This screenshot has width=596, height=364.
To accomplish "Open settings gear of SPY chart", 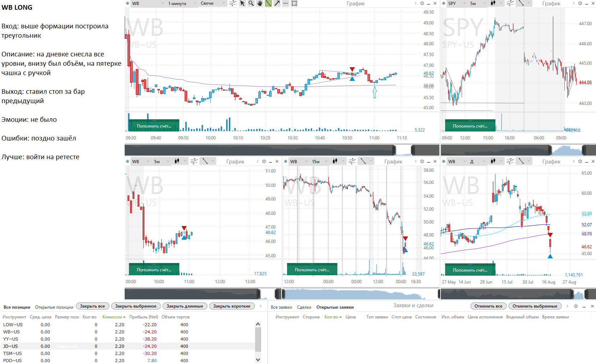I will tap(580, 3).
